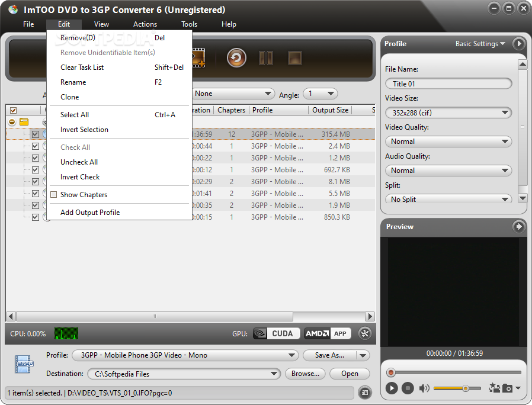Enable the Show Chapters checkbox
The width and height of the screenshot is (532, 405).
(x=53, y=195)
